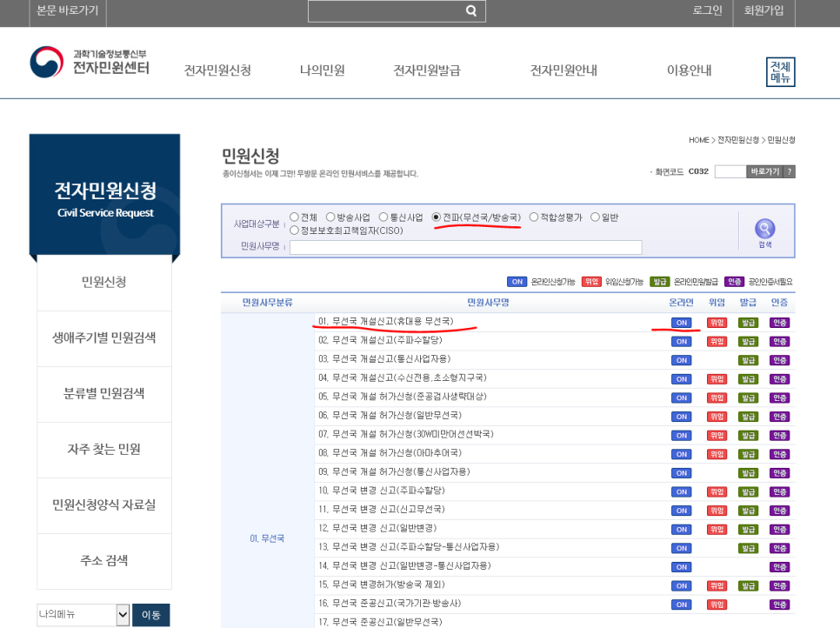Image resolution: width=840 pixels, height=628 pixels.
Task: Click 위임 badge for 10. 무선국 변경 신고(주파수할당)
Action: click(x=717, y=491)
